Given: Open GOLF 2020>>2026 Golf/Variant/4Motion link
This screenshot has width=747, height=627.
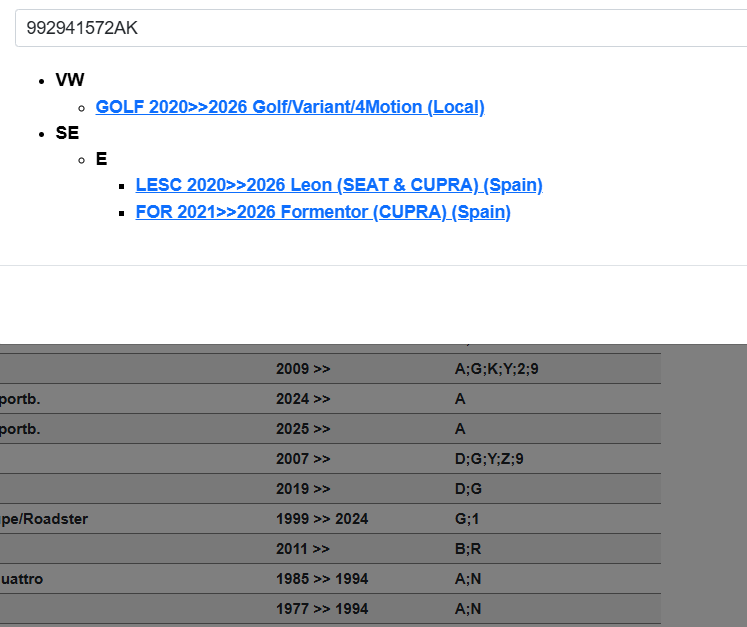Looking at the screenshot, I should pyautogui.click(x=290, y=107).
